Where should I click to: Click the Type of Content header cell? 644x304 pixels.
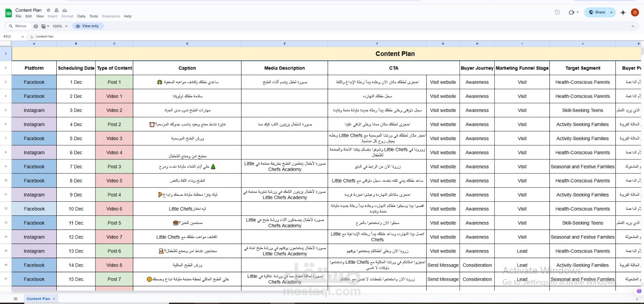tap(114, 68)
